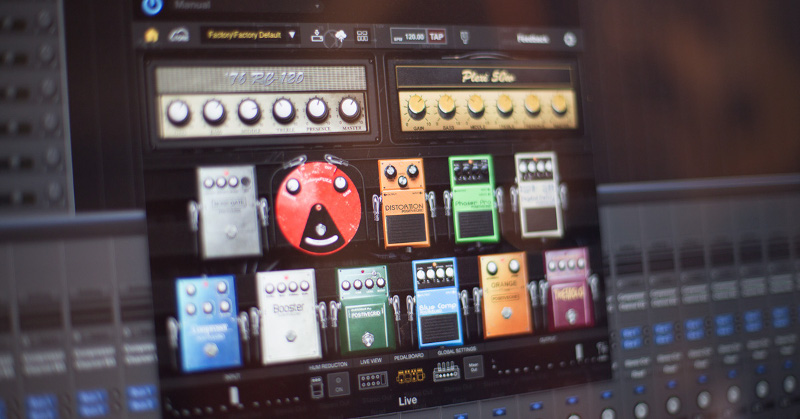Image resolution: width=800 pixels, height=419 pixels.
Task: Click the home icon in the toolbar
Action: 151,35
